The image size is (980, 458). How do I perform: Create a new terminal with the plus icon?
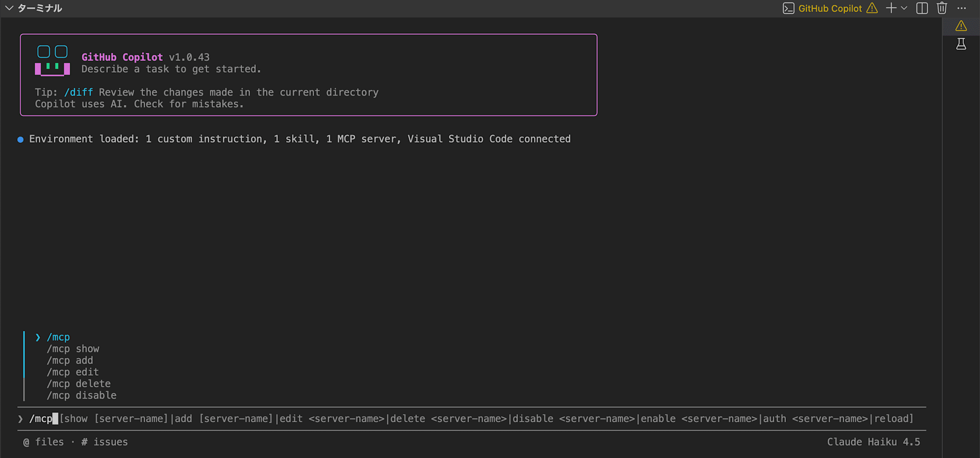891,8
